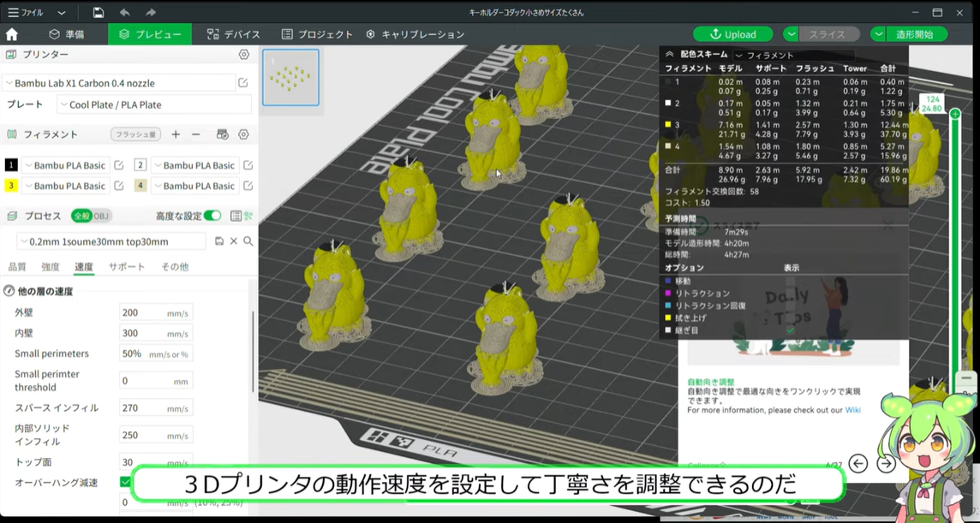Open the スライス options dropdown arrow
This screenshot has width=980, height=523.
(x=791, y=34)
